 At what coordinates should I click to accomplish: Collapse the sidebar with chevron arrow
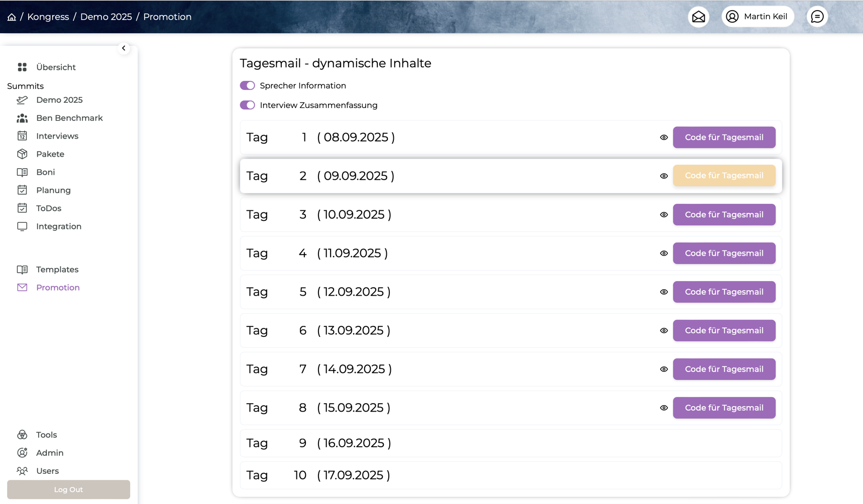pyautogui.click(x=124, y=48)
